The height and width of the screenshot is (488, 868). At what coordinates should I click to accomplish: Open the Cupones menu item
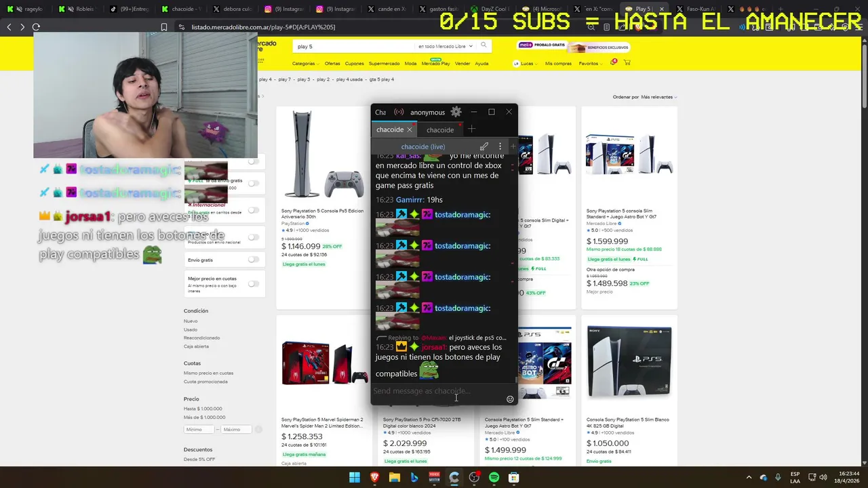pos(355,64)
